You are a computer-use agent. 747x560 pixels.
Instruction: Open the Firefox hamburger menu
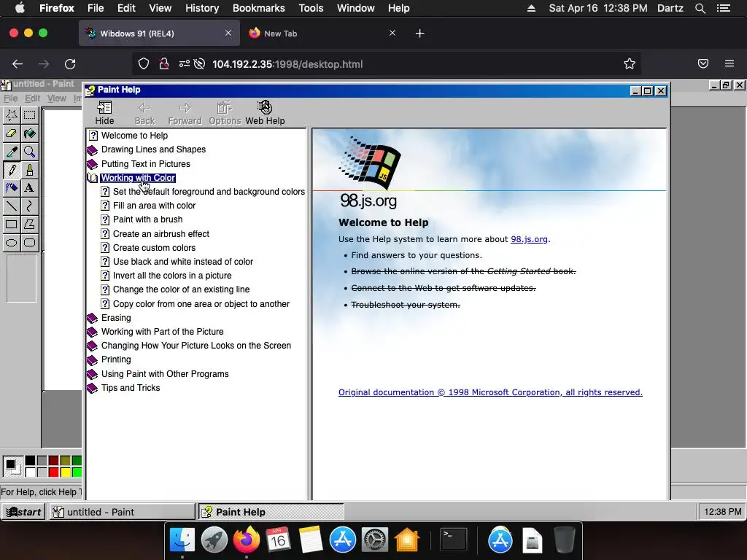(729, 63)
